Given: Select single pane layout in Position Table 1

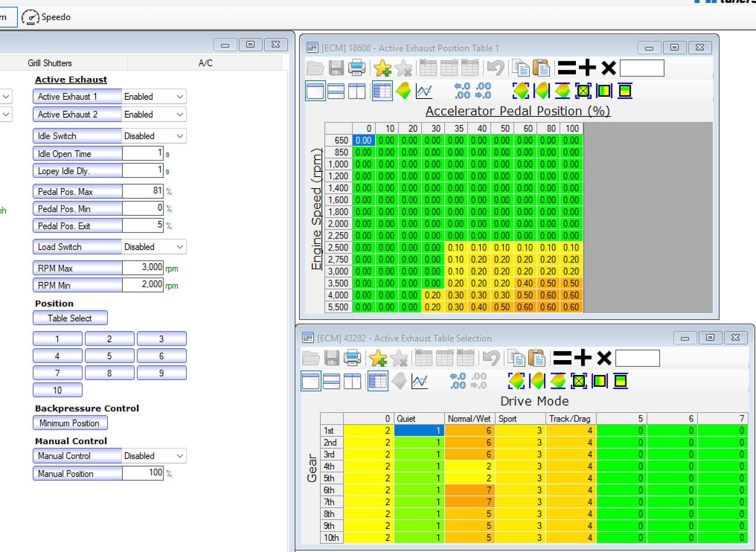Looking at the screenshot, I should click(x=315, y=91).
